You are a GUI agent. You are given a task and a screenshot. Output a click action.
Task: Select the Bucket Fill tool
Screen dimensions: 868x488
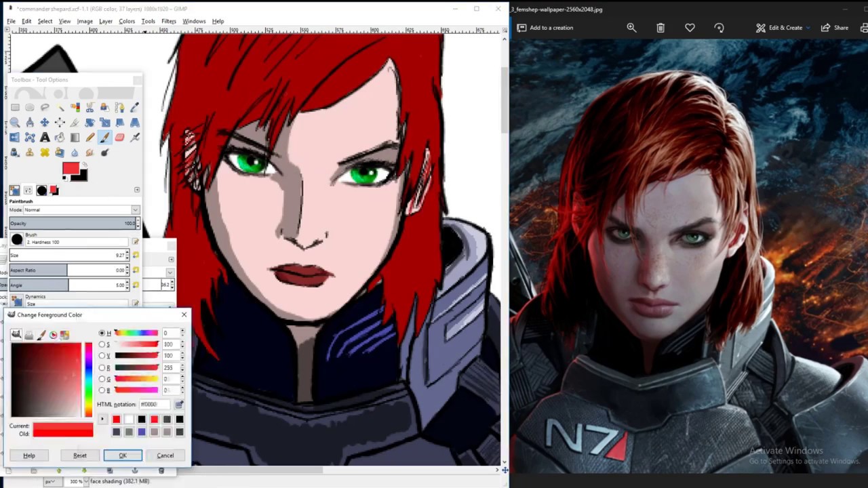pyautogui.click(x=60, y=138)
